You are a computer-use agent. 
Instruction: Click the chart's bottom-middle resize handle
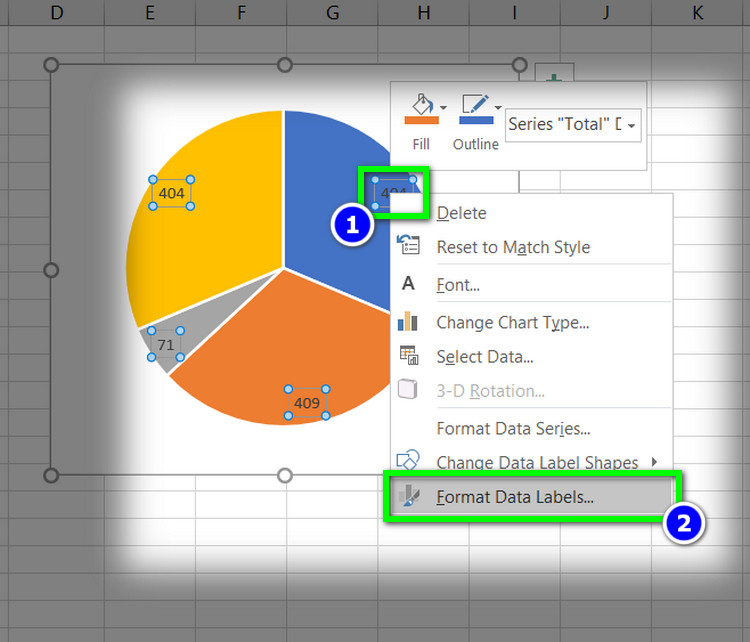(x=285, y=476)
